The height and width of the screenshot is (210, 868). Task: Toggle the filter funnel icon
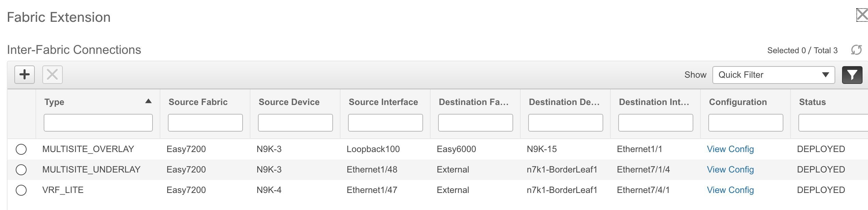852,75
